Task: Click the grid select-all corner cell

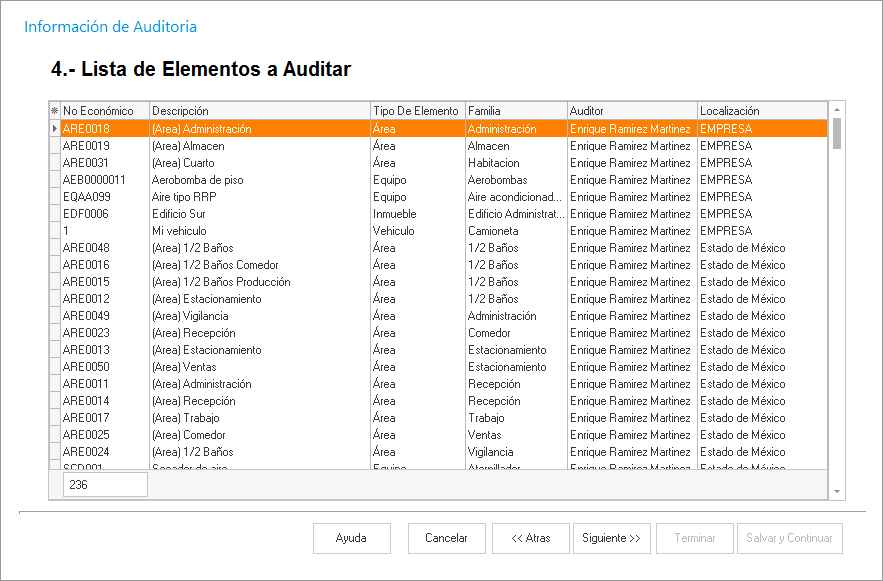Action: (x=54, y=111)
